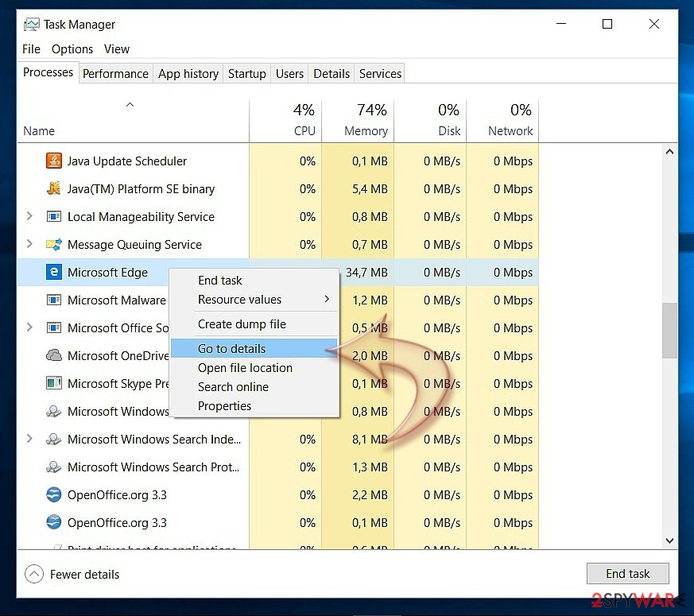Select the Java Update Scheduler row name
The image size is (694, 616).
tap(127, 161)
